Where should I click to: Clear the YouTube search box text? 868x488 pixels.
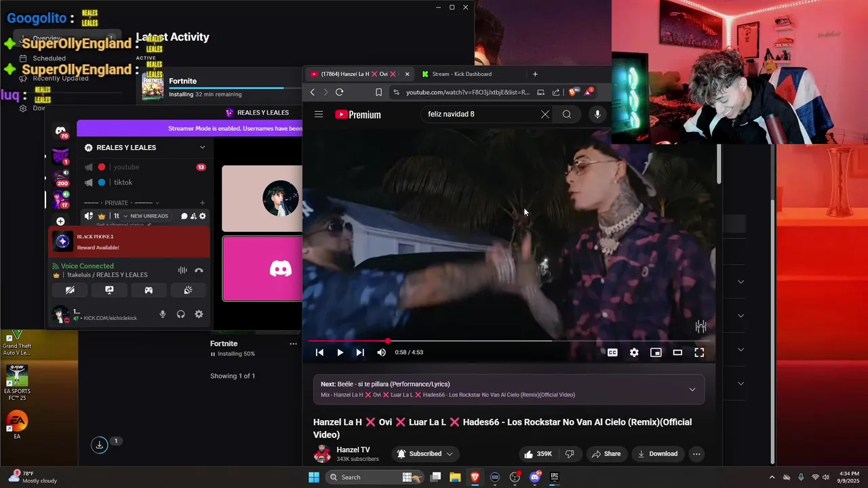tap(545, 115)
